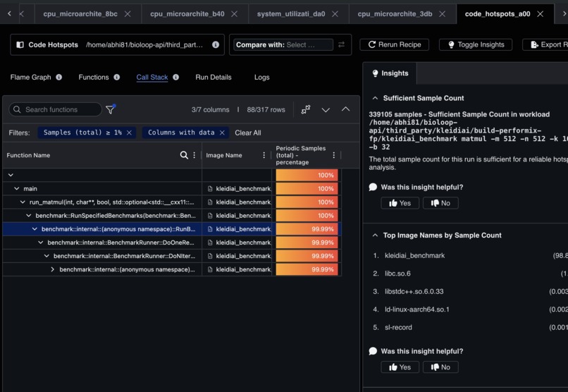Viewport: 568px width, 392px height.
Task: Close the cpu_microarchite_8bc tab
Action: (x=128, y=14)
